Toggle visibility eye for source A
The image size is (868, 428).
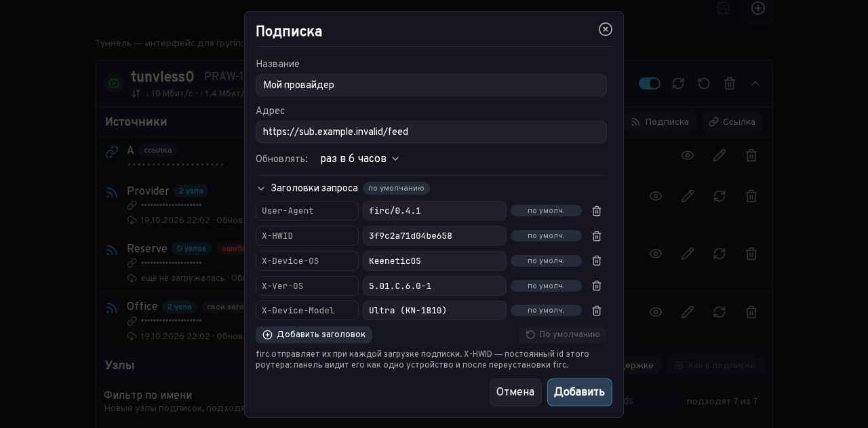688,155
